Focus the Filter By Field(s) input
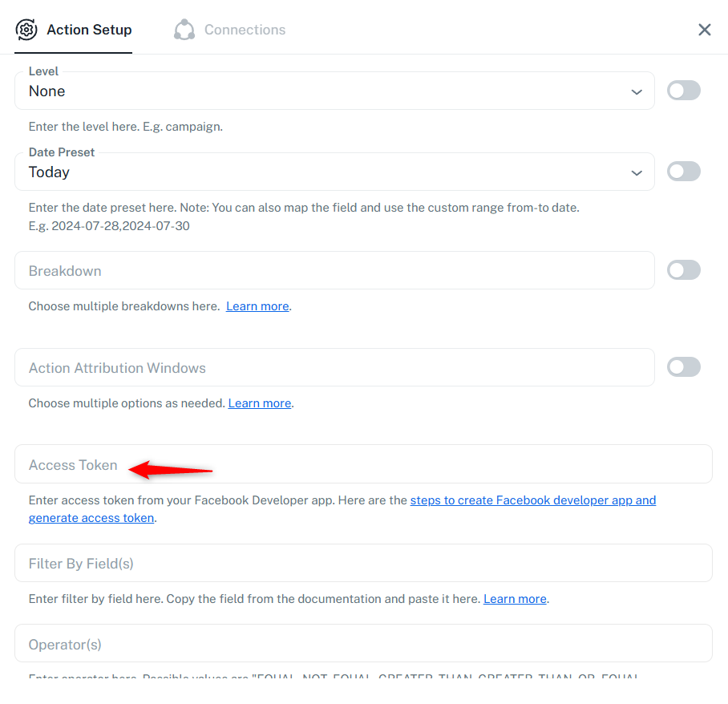Screen dimensions: 728x704 (x=363, y=563)
